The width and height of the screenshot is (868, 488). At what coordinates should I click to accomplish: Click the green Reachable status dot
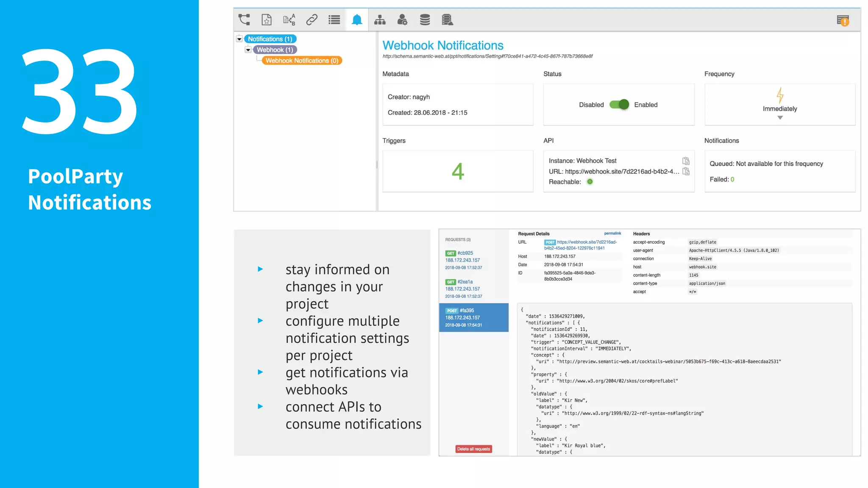590,182
